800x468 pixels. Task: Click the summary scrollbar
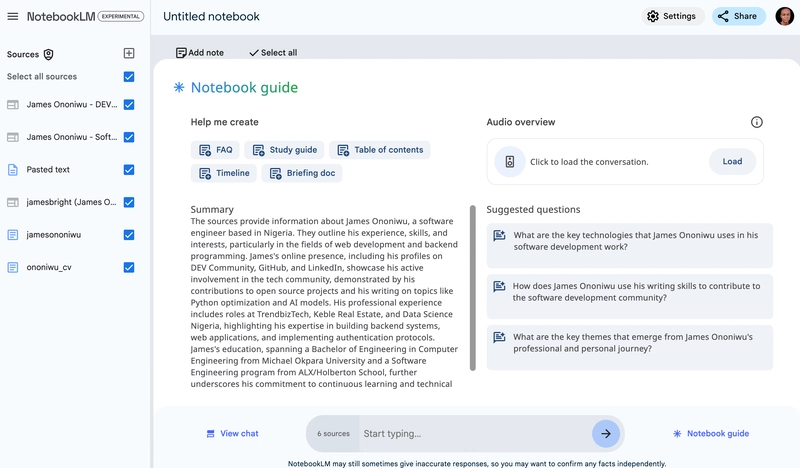472,288
